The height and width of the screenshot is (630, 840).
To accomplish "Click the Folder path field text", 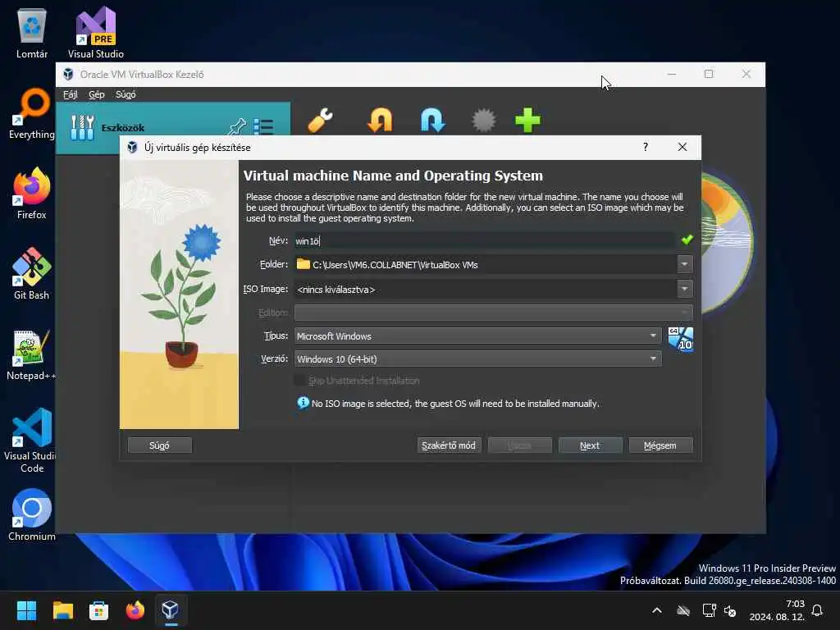I will 395,265.
